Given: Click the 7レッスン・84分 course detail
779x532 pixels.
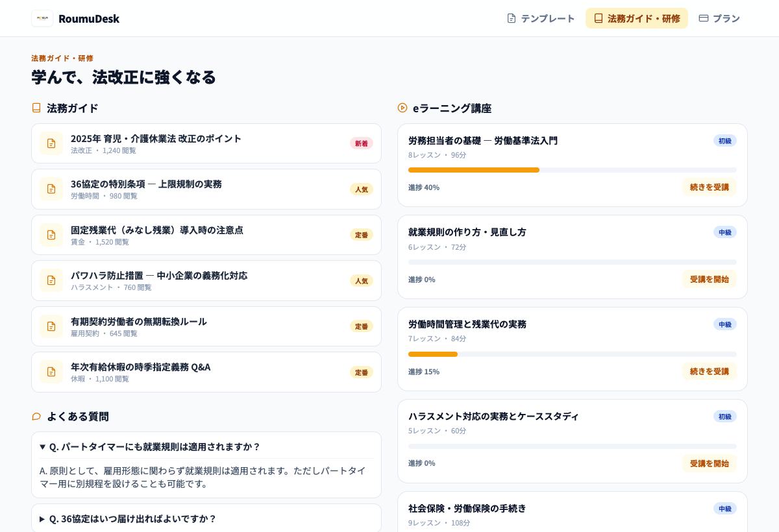Looking at the screenshot, I should click(438, 339).
